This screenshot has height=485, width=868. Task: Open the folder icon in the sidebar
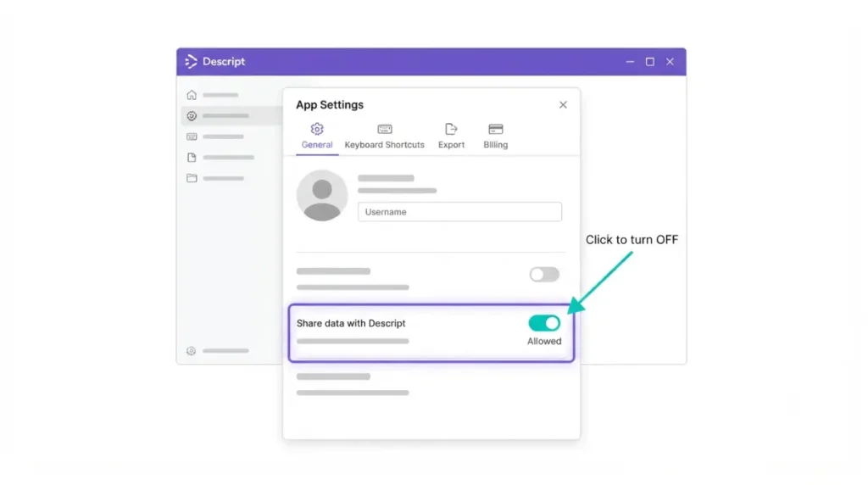[x=192, y=178]
